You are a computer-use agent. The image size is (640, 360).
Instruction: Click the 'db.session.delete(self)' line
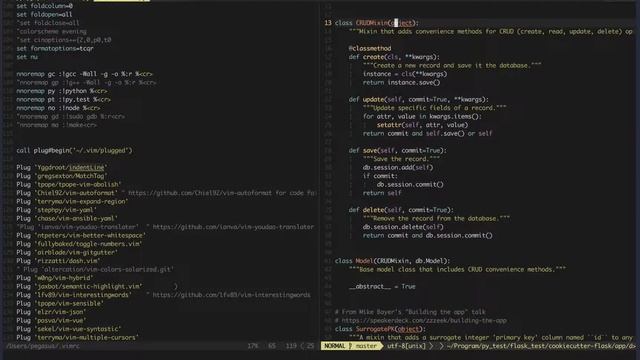tap(403, 227)
